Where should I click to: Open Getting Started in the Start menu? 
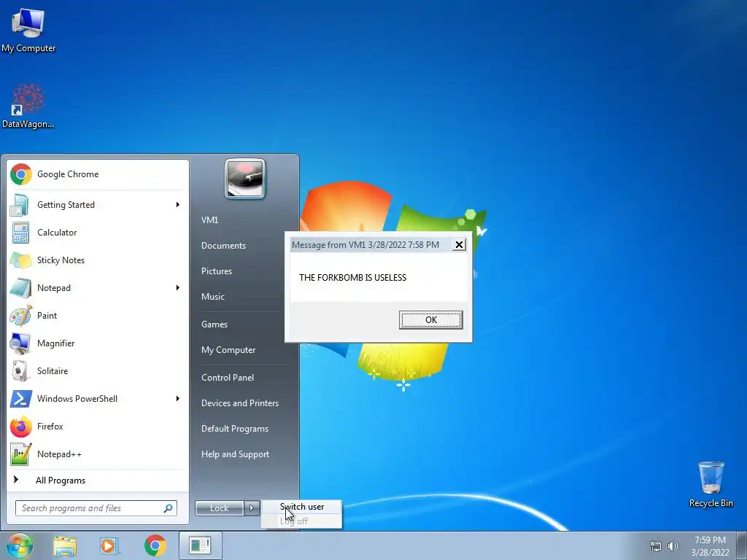(98, 205)
